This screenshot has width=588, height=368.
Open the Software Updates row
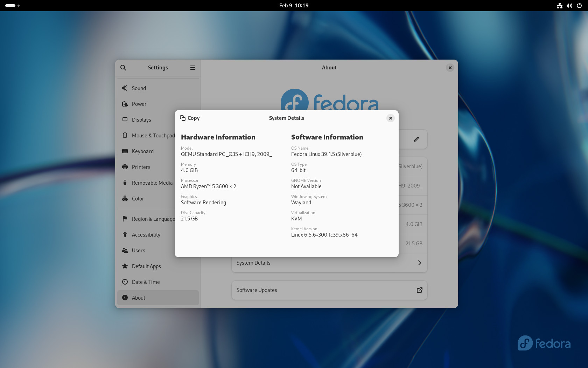[x=329, y=290]
